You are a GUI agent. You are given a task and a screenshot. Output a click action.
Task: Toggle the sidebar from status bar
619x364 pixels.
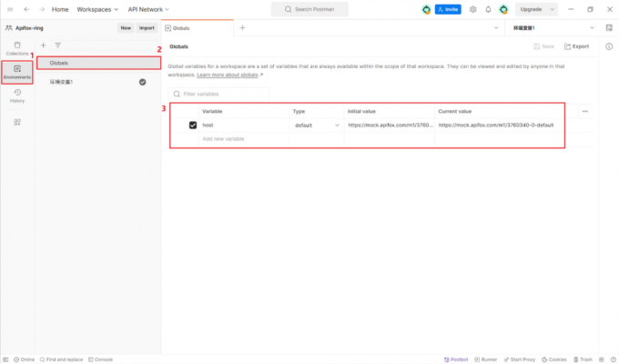5,359
